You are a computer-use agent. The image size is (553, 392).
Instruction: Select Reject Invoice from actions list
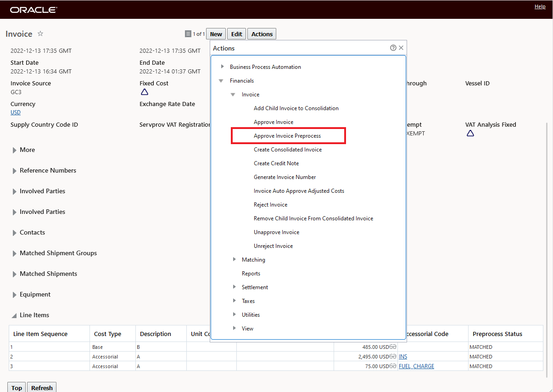coord(270,205)
